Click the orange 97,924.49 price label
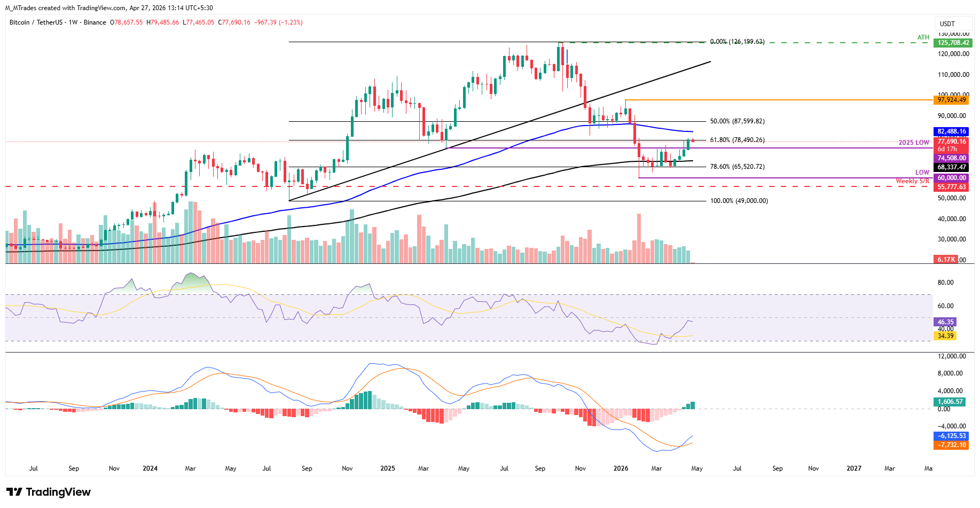Viewport: 980px width, 508px height. point(951,100)
